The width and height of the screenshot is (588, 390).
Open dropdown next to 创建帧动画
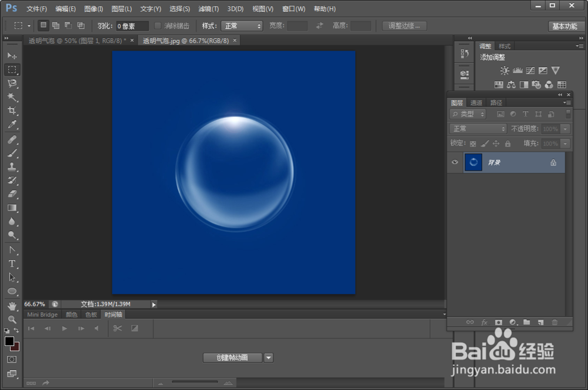(269, 358)
